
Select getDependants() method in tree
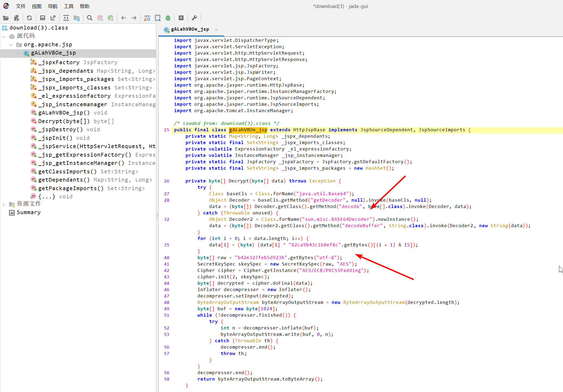[x=95, y=180]
